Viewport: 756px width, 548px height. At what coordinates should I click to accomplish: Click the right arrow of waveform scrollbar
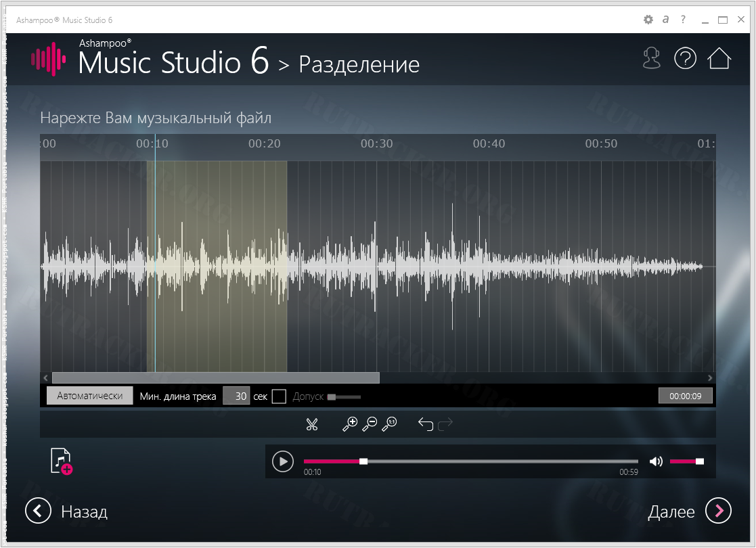click(x=710, y=378)
